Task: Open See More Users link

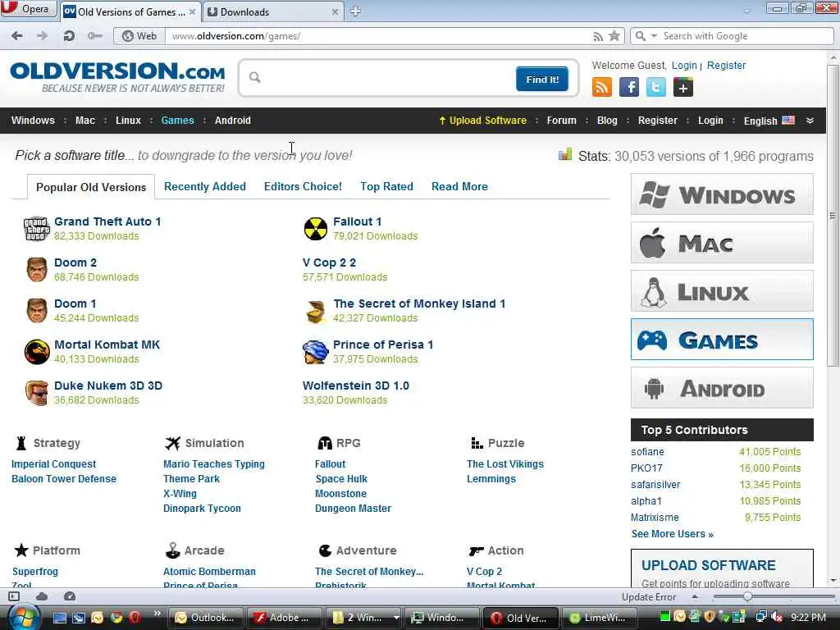Action: point(672,533)
